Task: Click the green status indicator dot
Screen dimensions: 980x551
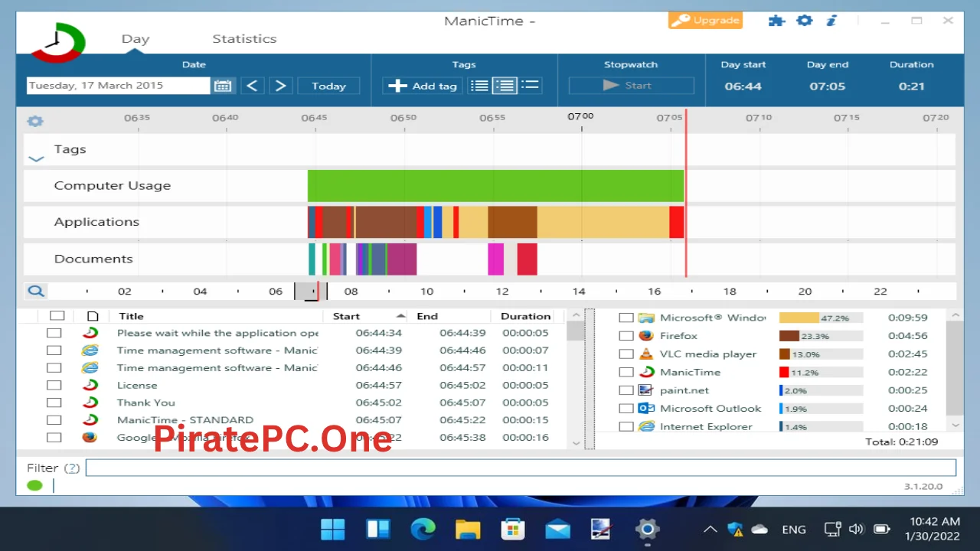Action: pyautogui.click(x=34, y=485)
